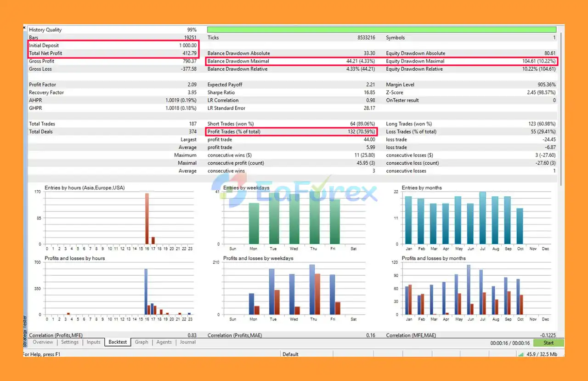The width and height of the screenshot is (588, 381).
Task: Switch to the Settings tab
Action: pyautogui.click(x=70, y=342)
